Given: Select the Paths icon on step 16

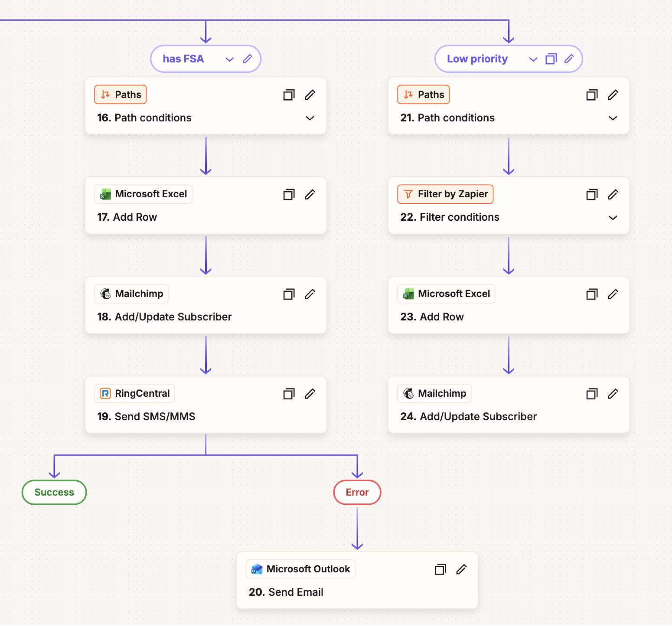Looking at the screenshot, I should [105, 94].
